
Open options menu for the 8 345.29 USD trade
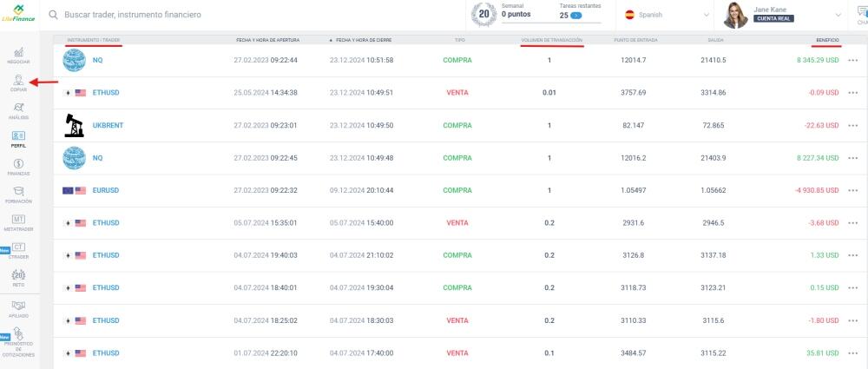(853, 61)
